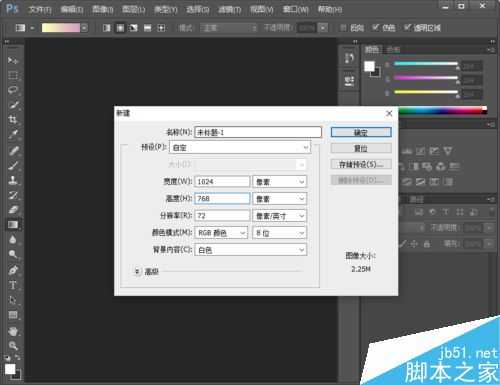Screen dimensions: 500x385
Task: Click the 存储预设(S)... button
Action: [361, 164]
